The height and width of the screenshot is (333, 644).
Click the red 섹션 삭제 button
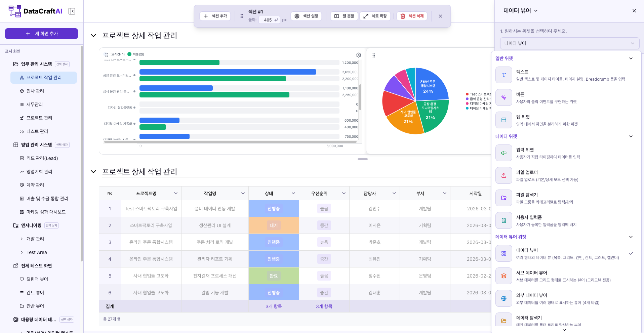tap(412, 16)
